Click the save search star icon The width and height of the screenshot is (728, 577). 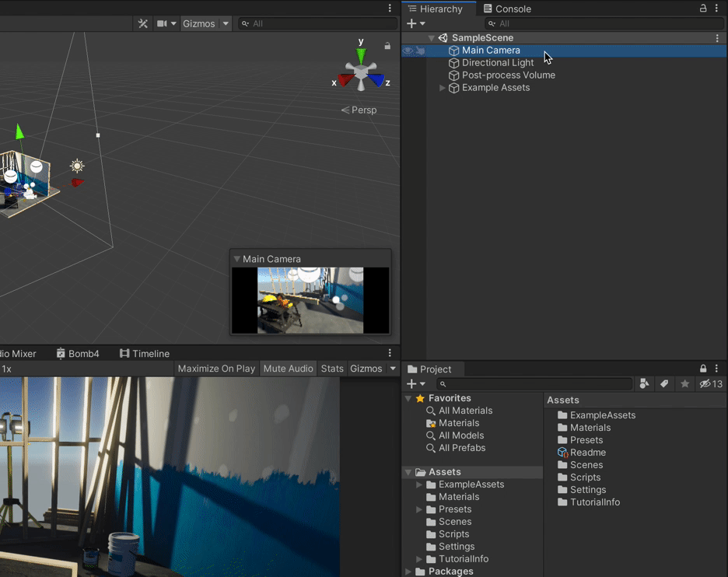684,383
